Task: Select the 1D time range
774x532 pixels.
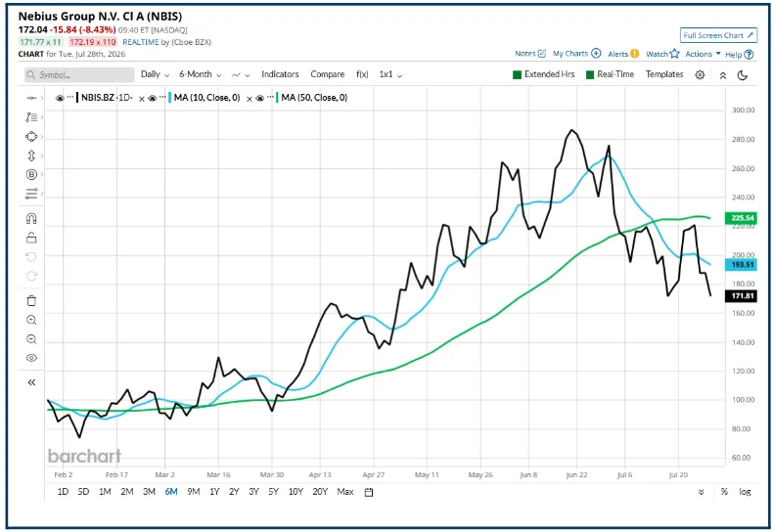Action: (x=63, y=492)
